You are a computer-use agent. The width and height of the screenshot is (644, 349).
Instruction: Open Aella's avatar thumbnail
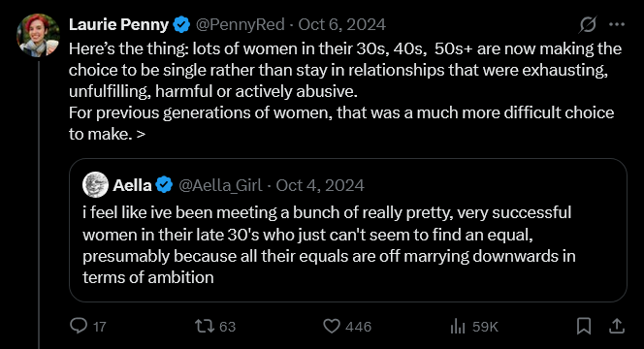click(95, 185)
